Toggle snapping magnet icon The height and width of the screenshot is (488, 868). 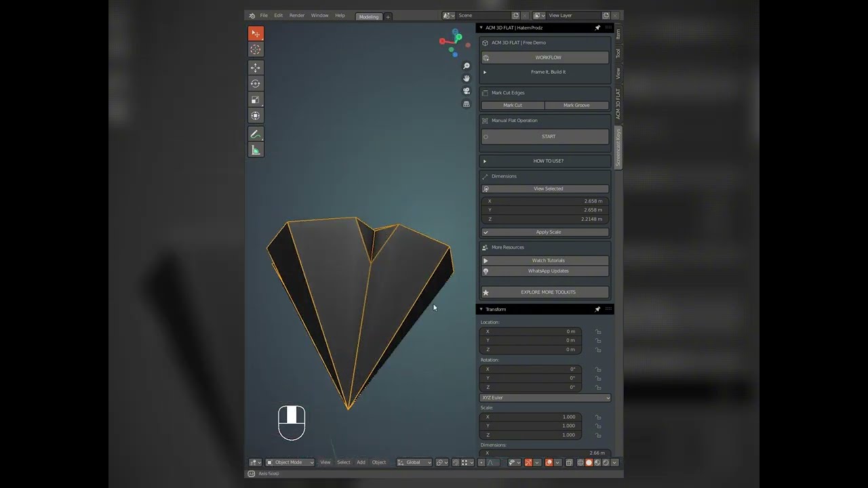[456, 462]
